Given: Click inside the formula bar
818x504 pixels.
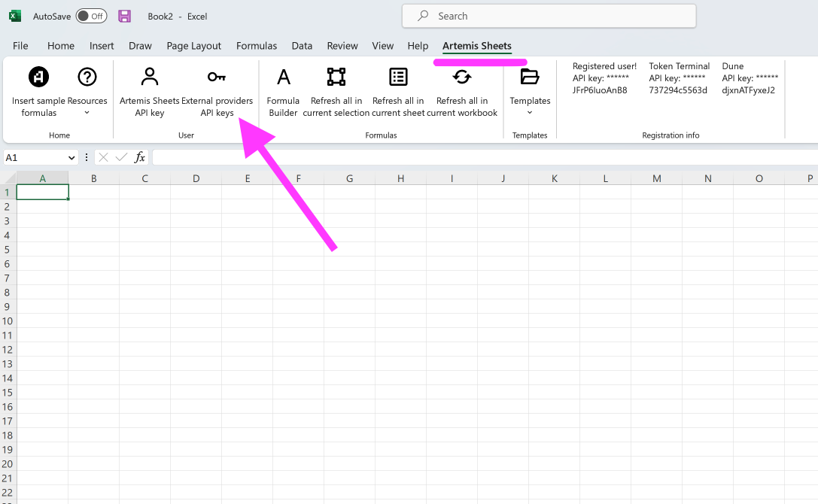Looking at the screenshot, I should point(485,157).
